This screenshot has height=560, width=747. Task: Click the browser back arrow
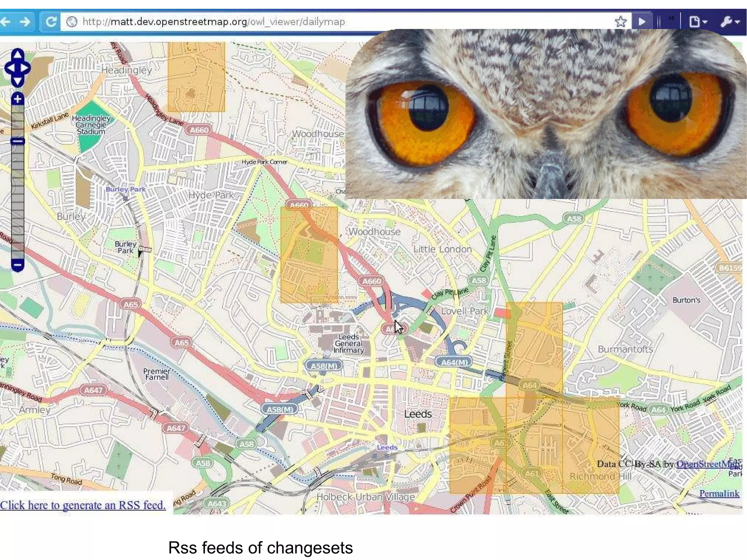[x=5, y=22]
